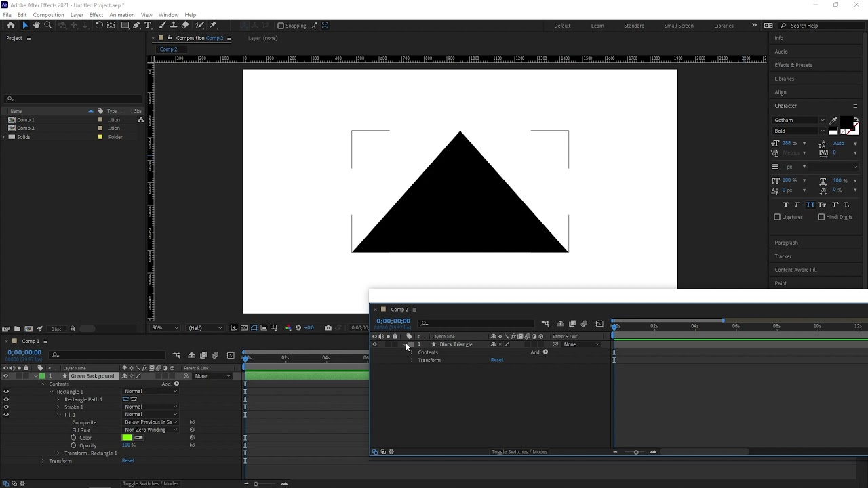Open the Effect menu
868x488 pixels.
[96, 15]
